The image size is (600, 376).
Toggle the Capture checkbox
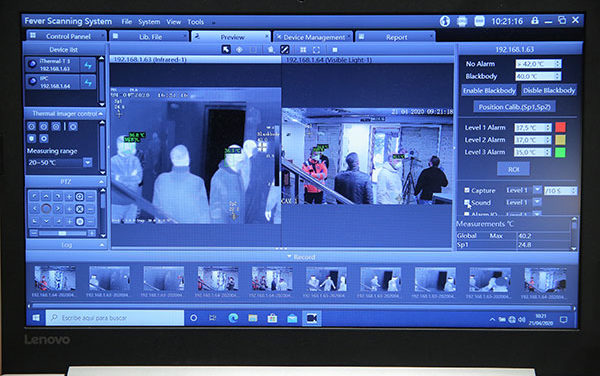pos(466,190)
